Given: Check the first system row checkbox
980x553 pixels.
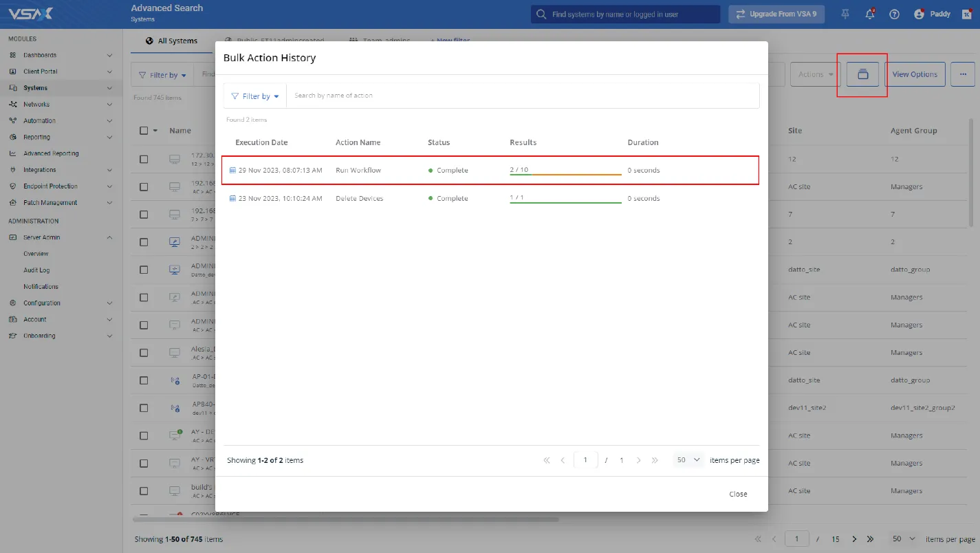Looking at the screenshot, I should 144,159.
